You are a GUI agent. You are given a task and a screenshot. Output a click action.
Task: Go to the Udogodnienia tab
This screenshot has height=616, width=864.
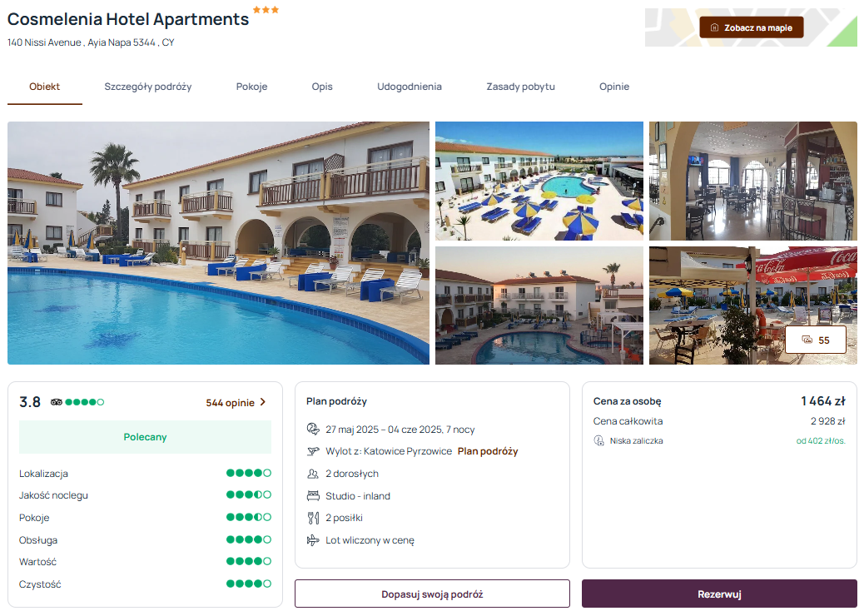click(410, 87)
